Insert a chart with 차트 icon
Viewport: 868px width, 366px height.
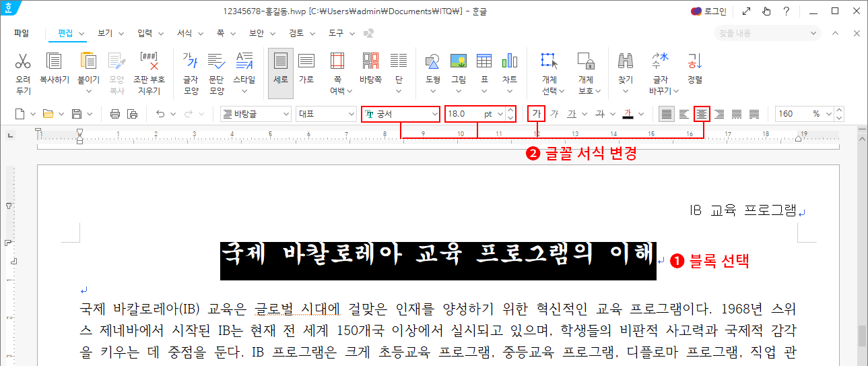509,61
